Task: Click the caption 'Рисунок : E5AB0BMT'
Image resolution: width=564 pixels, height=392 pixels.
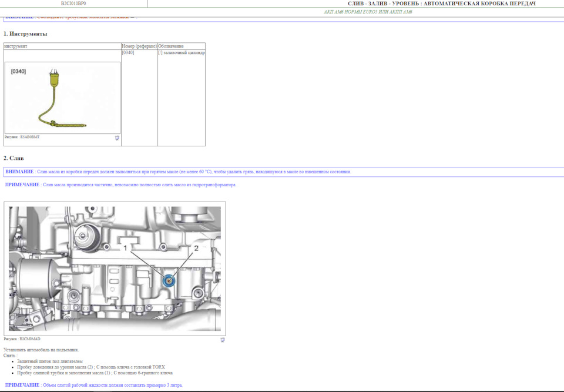Action: (22, 137)
